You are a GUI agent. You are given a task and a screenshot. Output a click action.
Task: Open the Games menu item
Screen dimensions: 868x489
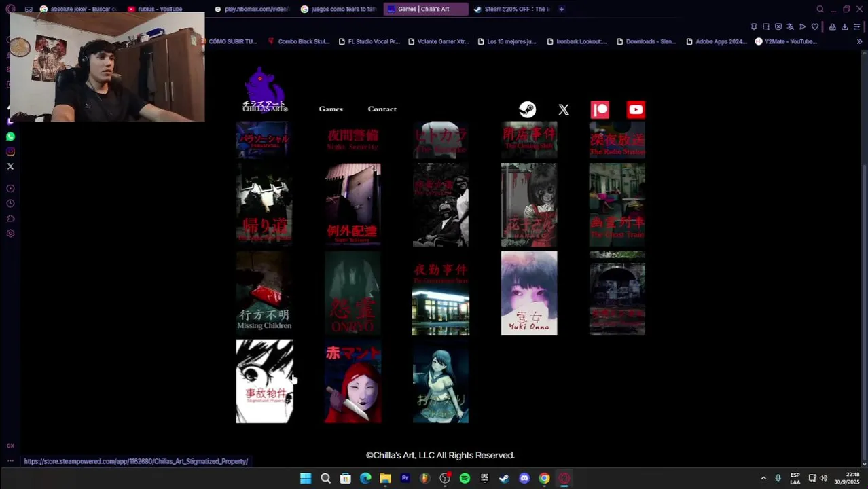[331, 109]
